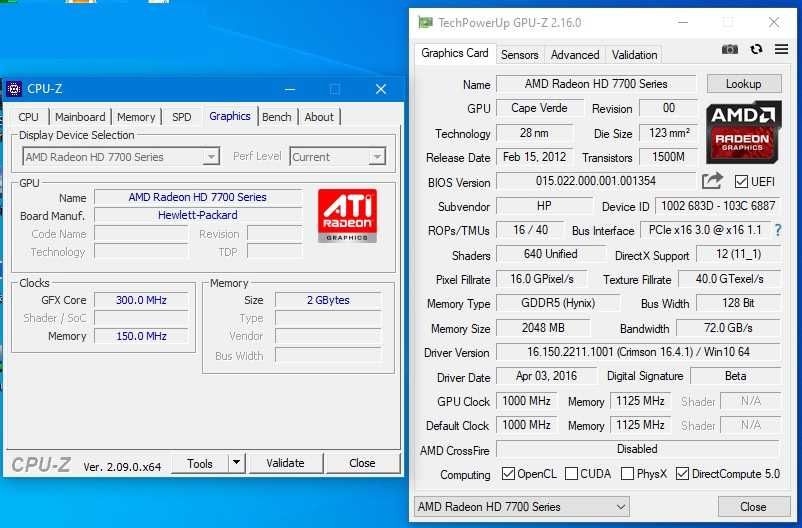Click the ATI Radeon logo in CPU-Z
This screenshot has width=802, height=528.
tap(347, 215)
